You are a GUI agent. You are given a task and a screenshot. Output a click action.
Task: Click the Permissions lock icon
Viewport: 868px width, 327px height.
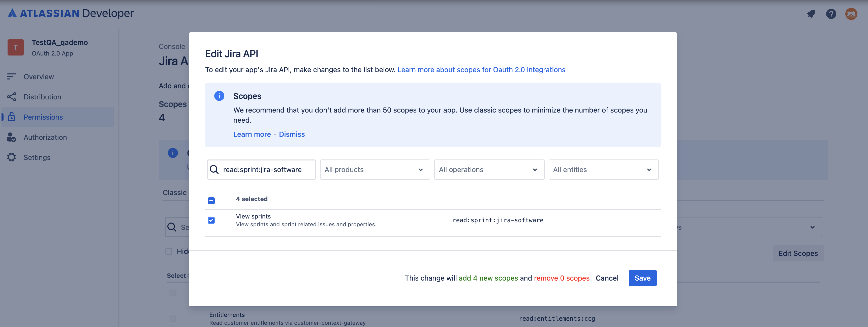(x=12, y=117)
